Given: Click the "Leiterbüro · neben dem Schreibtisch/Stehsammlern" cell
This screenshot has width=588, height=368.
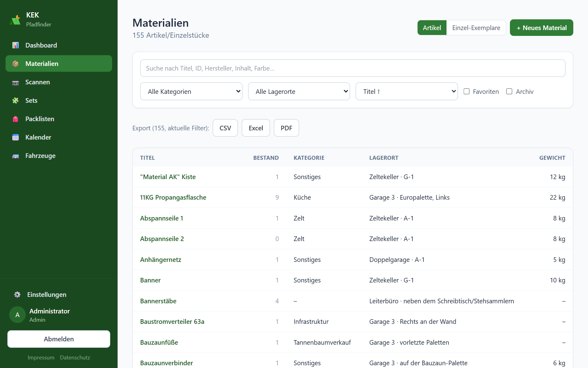Looking at the screenshot, I should click(442, 301).
